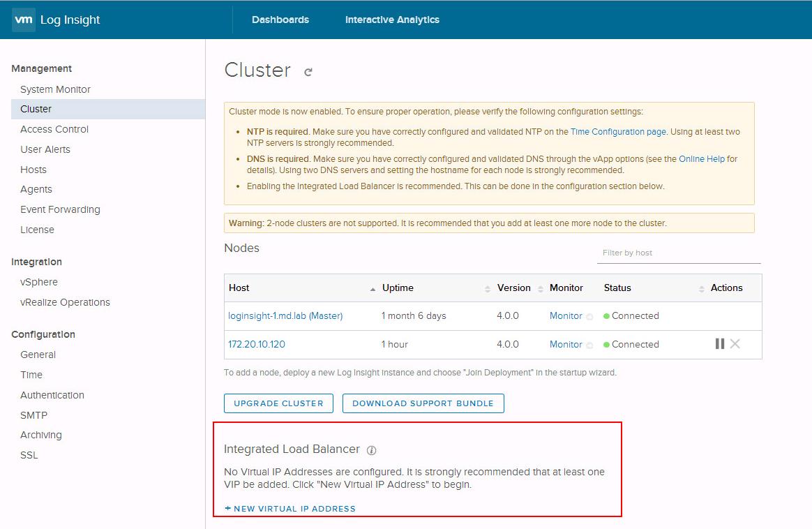
Task: Sort nodes by Status column arrows
Action: point(701,289)
